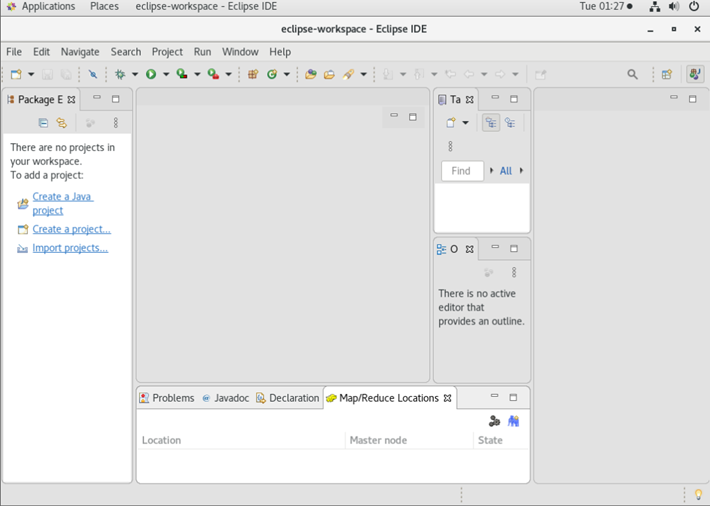Screen dimensions: 710x506
Task: Click the greyed-out Save All icon
Action: point(66,74)
